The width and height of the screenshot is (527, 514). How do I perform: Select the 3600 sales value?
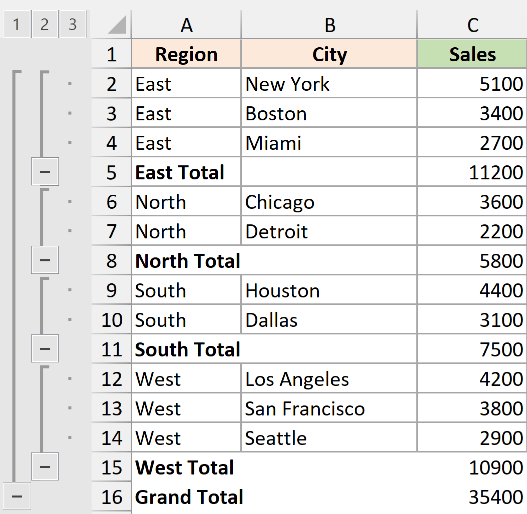pyautogui.click(x=472, y=201)
